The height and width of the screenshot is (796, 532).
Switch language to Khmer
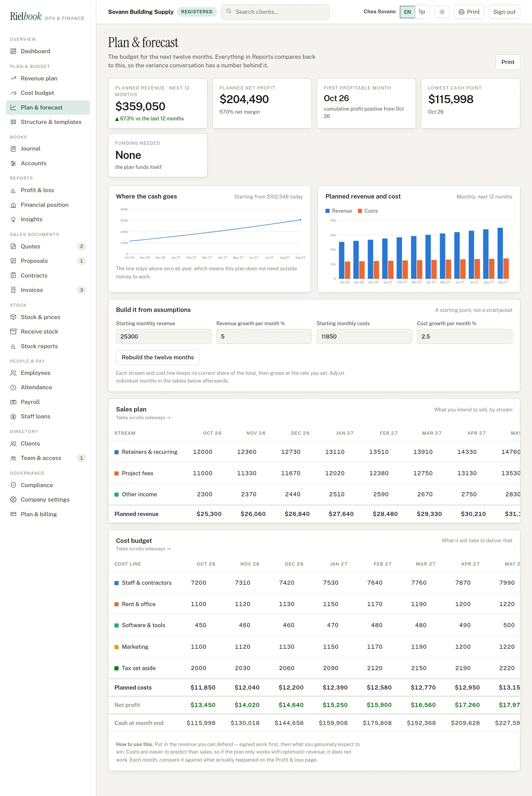[422, 12]
